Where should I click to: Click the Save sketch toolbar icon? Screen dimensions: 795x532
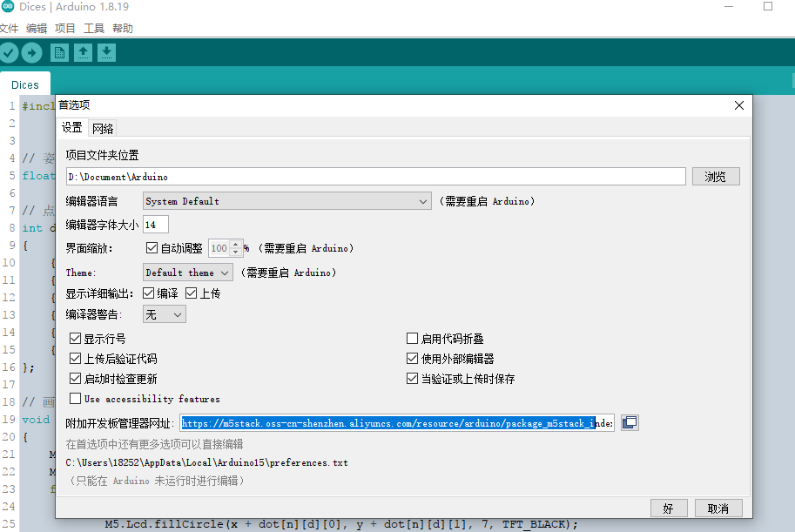pyautogui.click(x=106, y=53)
